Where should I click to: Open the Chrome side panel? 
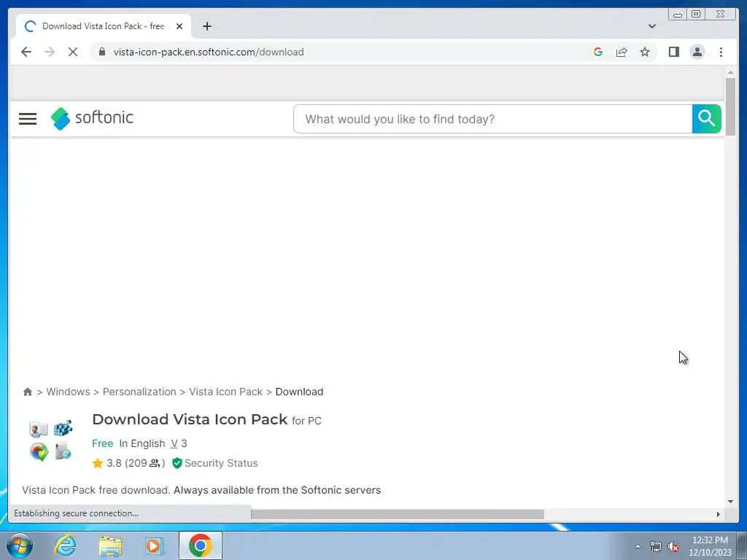pos(673,52)
